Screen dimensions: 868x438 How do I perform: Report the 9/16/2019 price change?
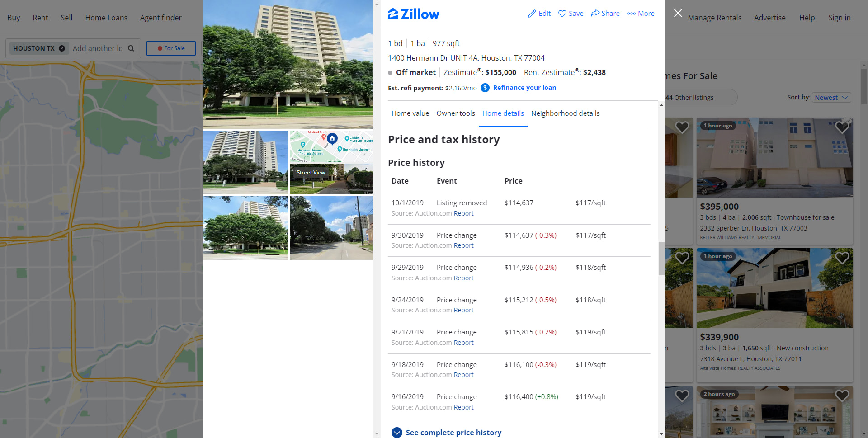coord(464,407)
